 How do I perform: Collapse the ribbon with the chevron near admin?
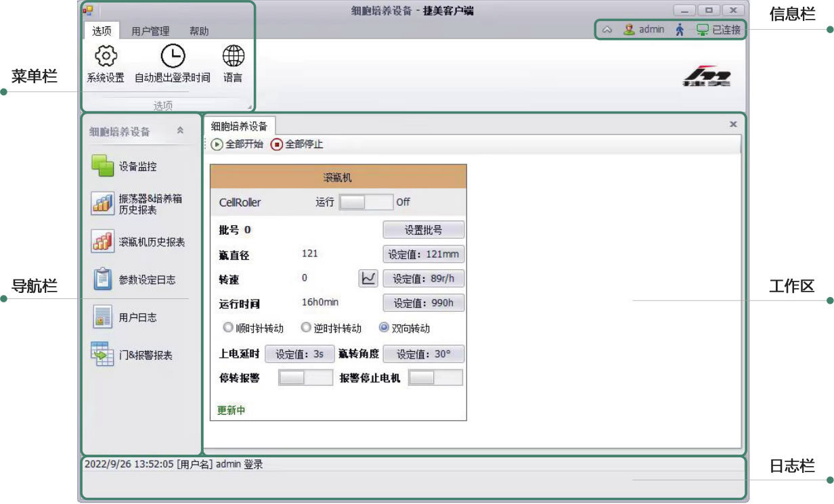point(607,30)
